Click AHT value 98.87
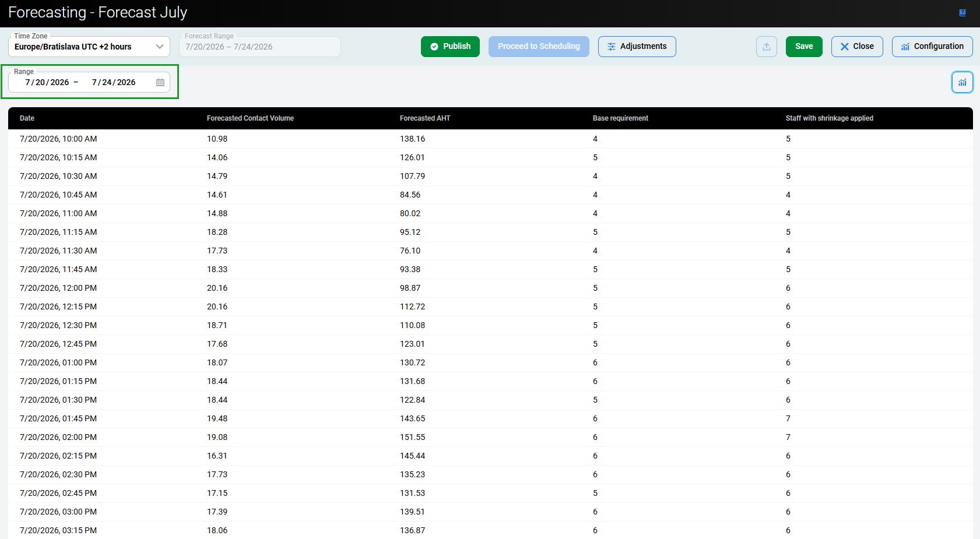 point(410,288)
